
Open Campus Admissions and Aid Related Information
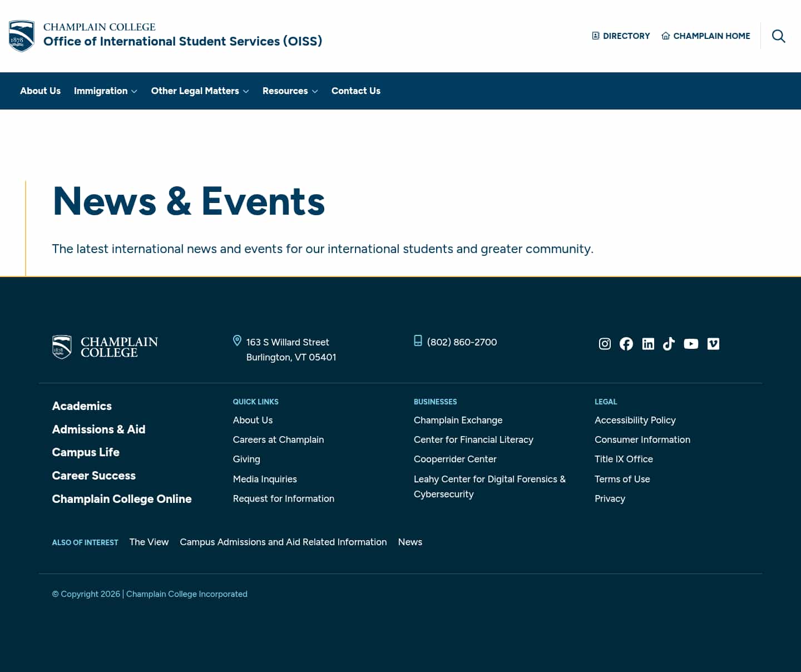point(283,542)
